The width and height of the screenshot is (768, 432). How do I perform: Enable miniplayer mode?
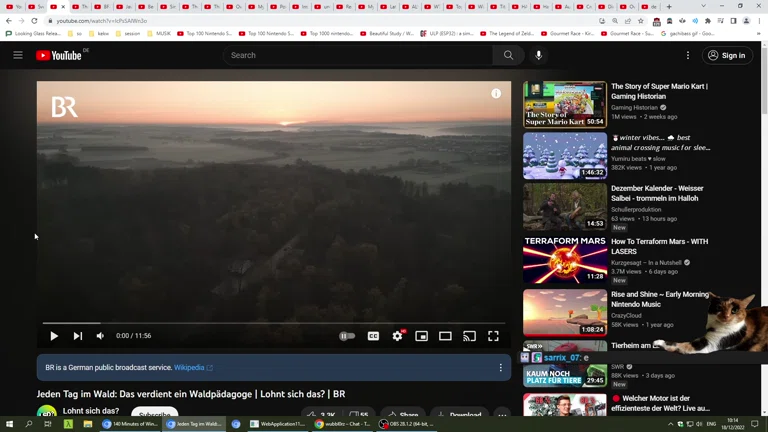pyautogui.click(x=421, y=336)
